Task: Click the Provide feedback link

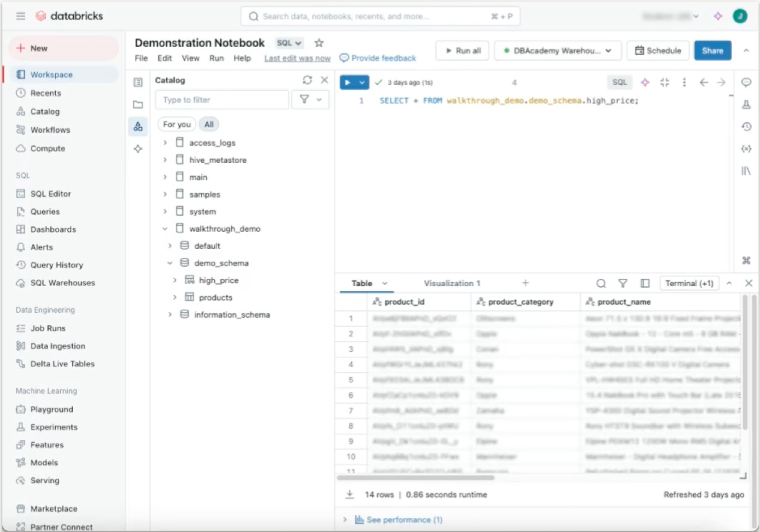Action: [378, 58]
